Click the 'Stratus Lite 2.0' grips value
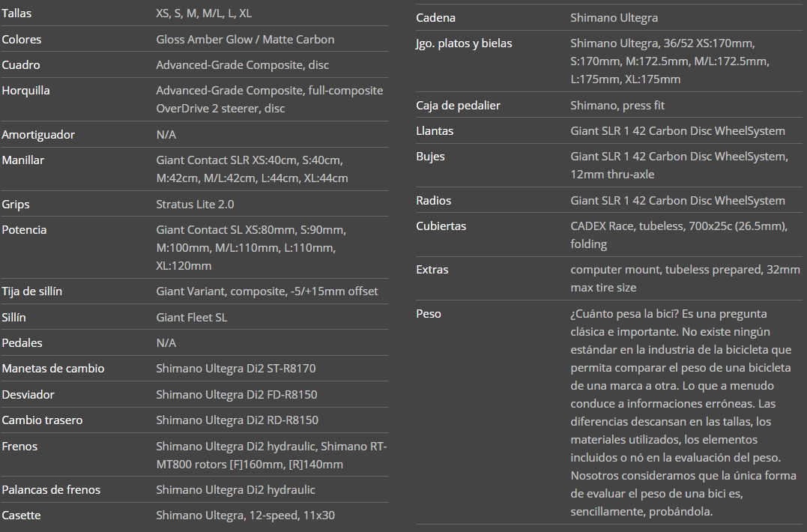This screenshot has width=807, height=532. [195, 205]
